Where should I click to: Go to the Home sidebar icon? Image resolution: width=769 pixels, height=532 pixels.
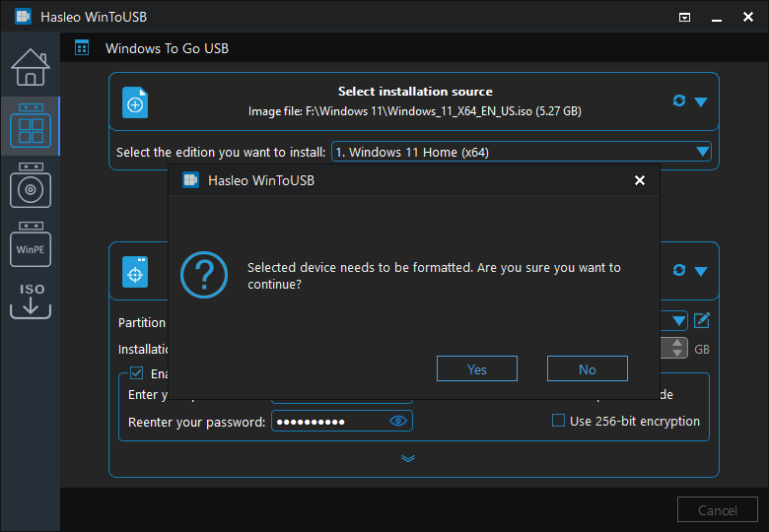pos(31,67)
